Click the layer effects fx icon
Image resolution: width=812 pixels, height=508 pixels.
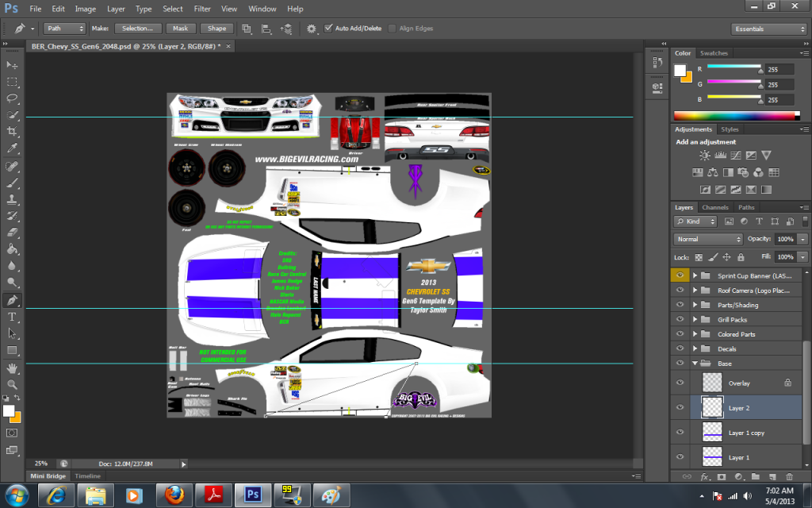[704, 476]
